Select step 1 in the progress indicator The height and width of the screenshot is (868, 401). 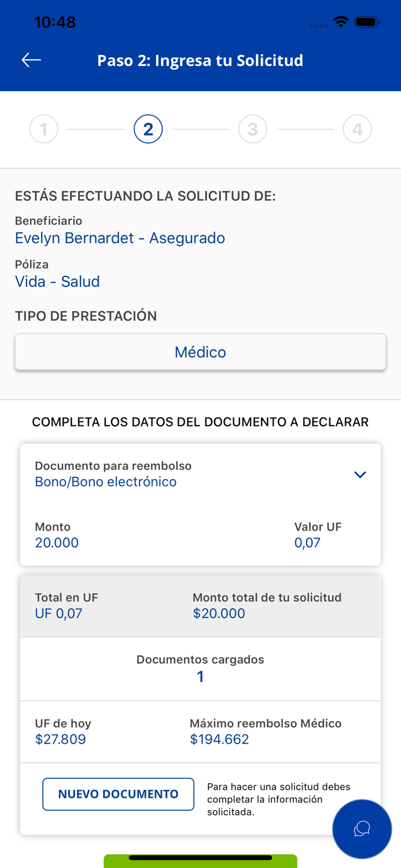point(43,128)
